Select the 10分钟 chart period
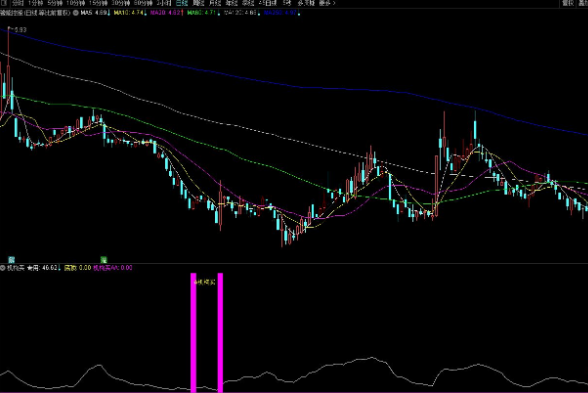Screen dimensions: 588x393 click(x=75, y=3)
